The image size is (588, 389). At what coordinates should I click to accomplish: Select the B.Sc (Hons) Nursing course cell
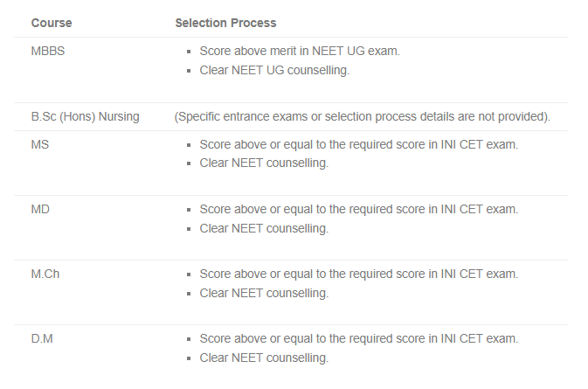[x=86, y=116]
